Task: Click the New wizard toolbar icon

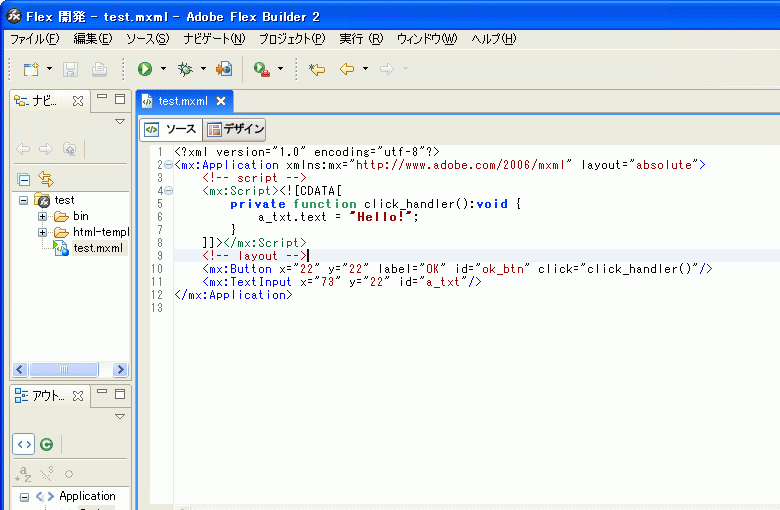Action: [x=31, y=69]
